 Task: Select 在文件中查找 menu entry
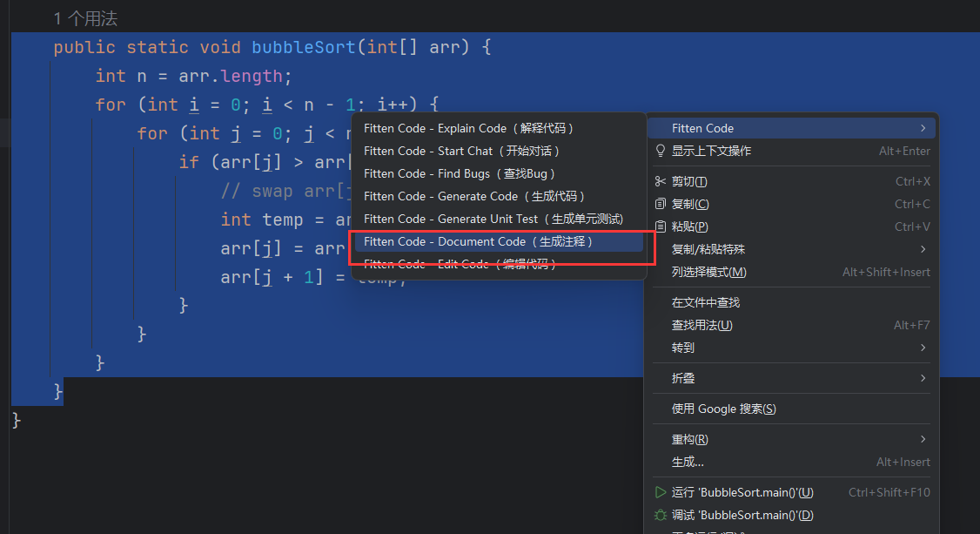(791, 302)
